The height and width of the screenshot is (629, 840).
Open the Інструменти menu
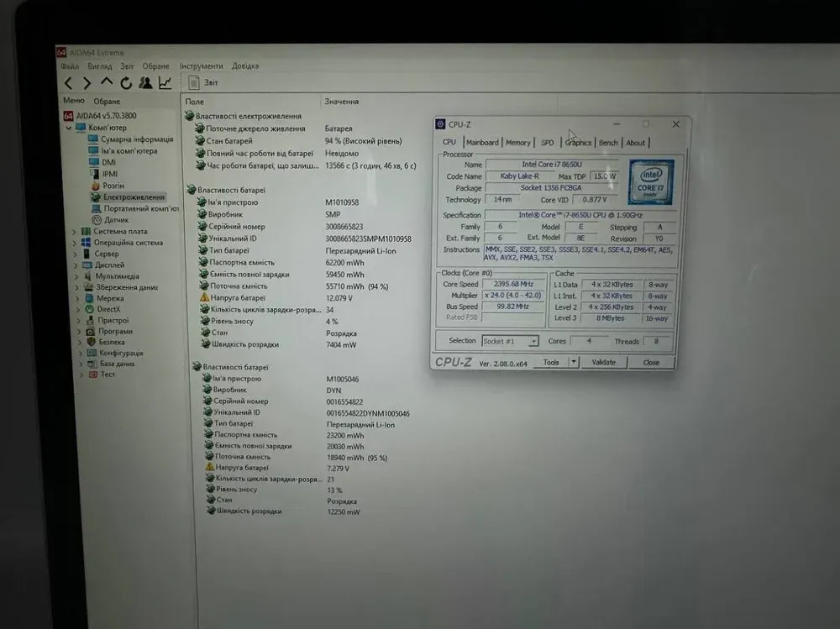[202, 66]
